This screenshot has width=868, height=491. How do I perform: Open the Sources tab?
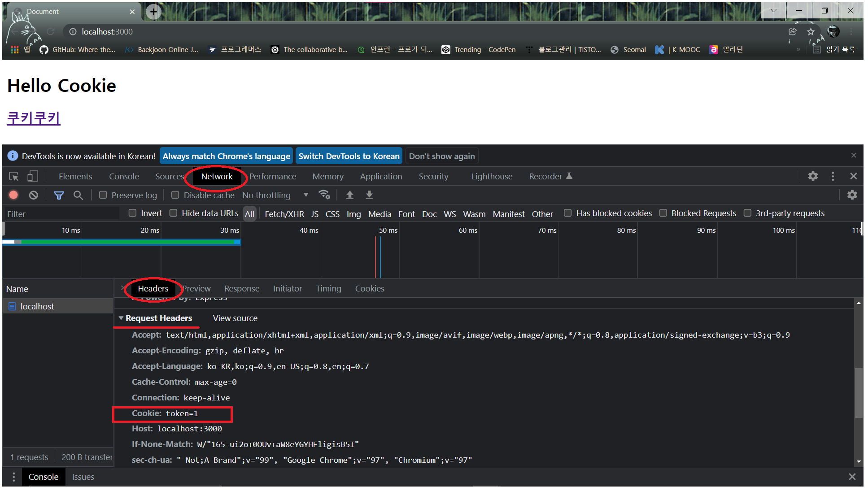(x=169, y=176)
